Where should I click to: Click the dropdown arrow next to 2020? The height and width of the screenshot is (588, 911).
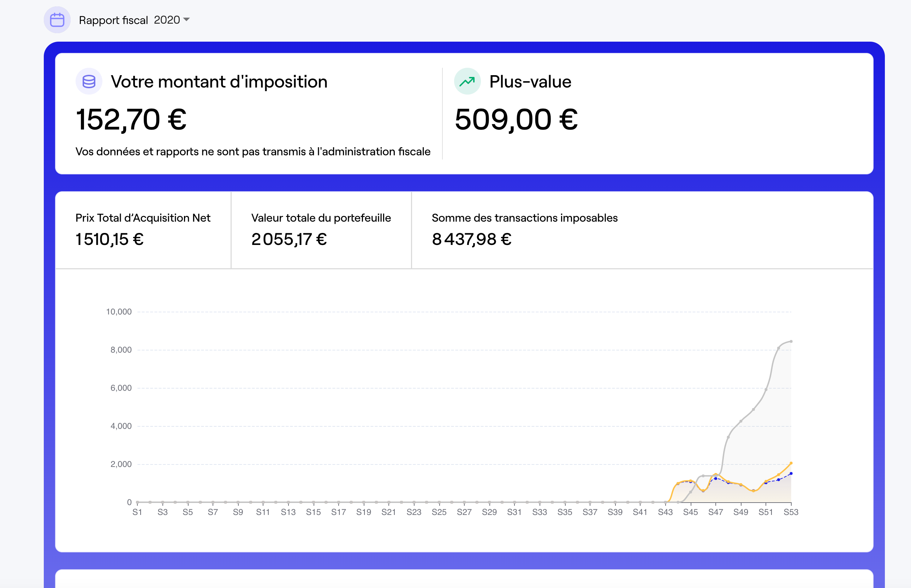[x=186, y=19]
